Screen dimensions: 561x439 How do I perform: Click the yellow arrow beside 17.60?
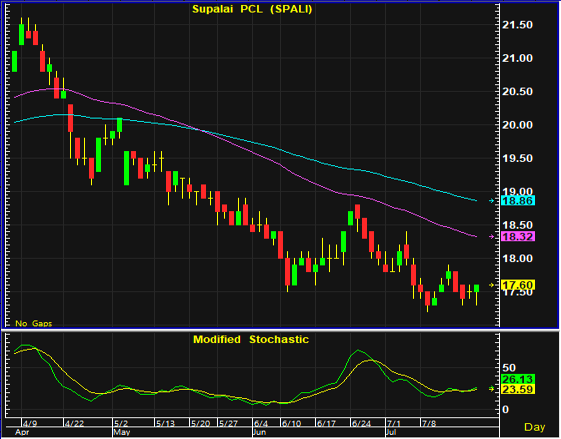click(x=492, y=285)
